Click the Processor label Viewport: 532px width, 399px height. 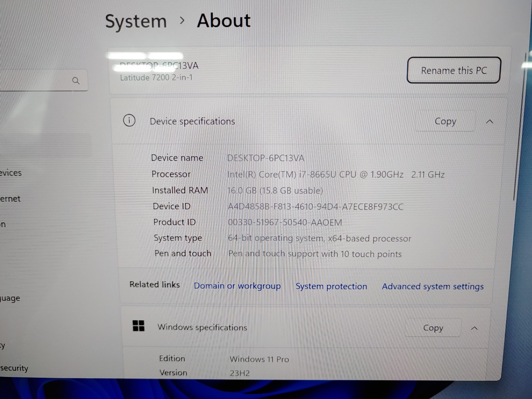[x=171, y=174]
